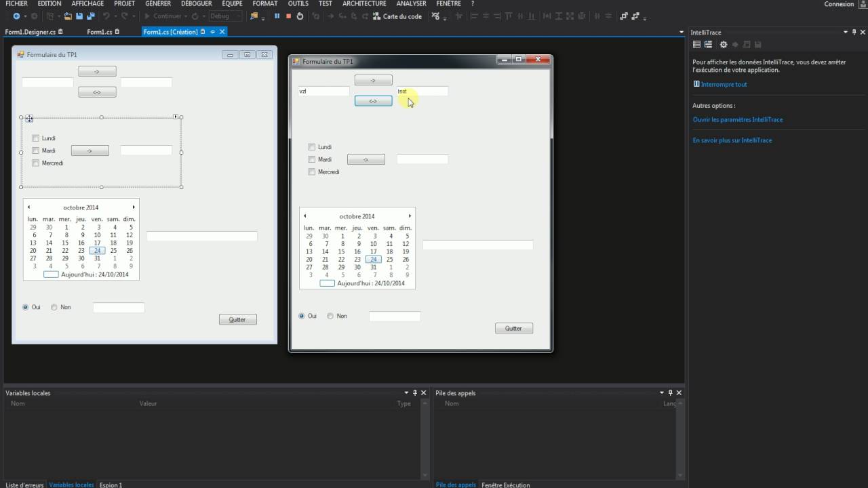Open Pile des appels panel options dropdown arrow
This screenshot has width=868, height=488.
coord(661,392)
